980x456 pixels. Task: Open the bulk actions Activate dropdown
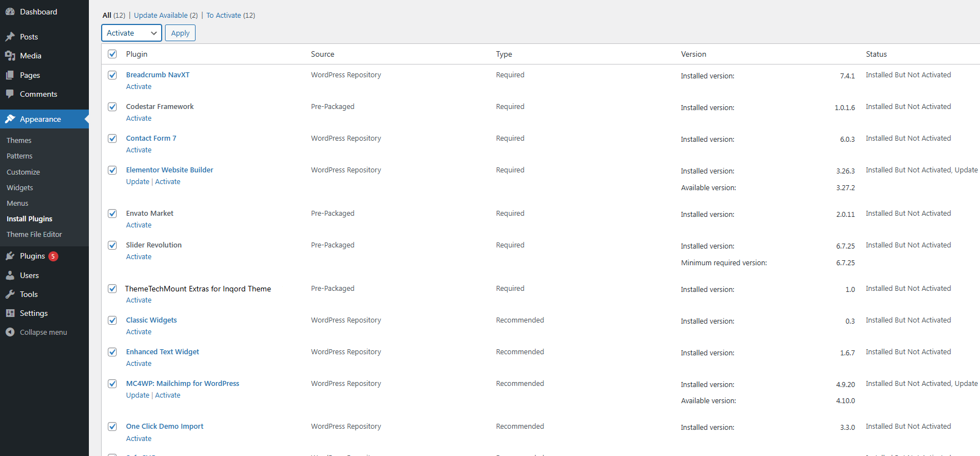(132, 33)
